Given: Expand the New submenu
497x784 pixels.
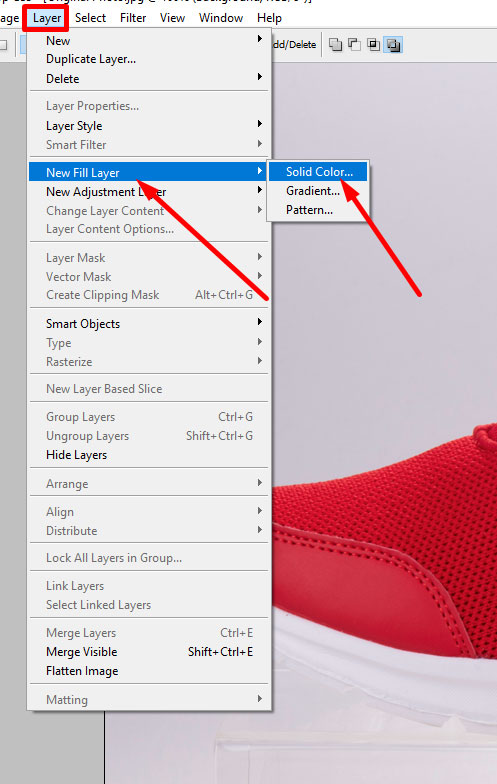Looking at the screenshot, I should (x=149, y=40).
